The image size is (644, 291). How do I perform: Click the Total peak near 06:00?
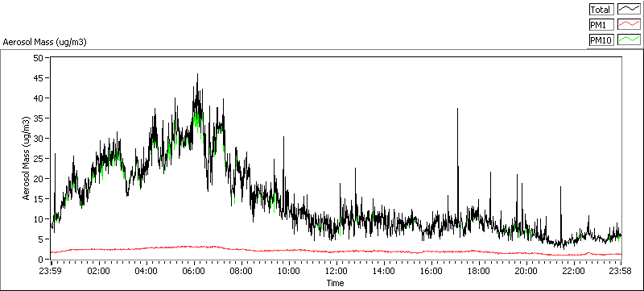pyautogui.click(x=197, y=74)
